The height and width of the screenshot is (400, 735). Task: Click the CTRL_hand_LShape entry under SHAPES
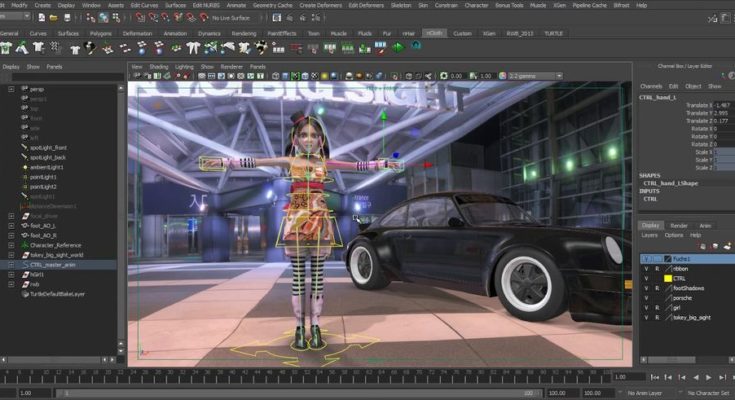click(x=670, y=183)
